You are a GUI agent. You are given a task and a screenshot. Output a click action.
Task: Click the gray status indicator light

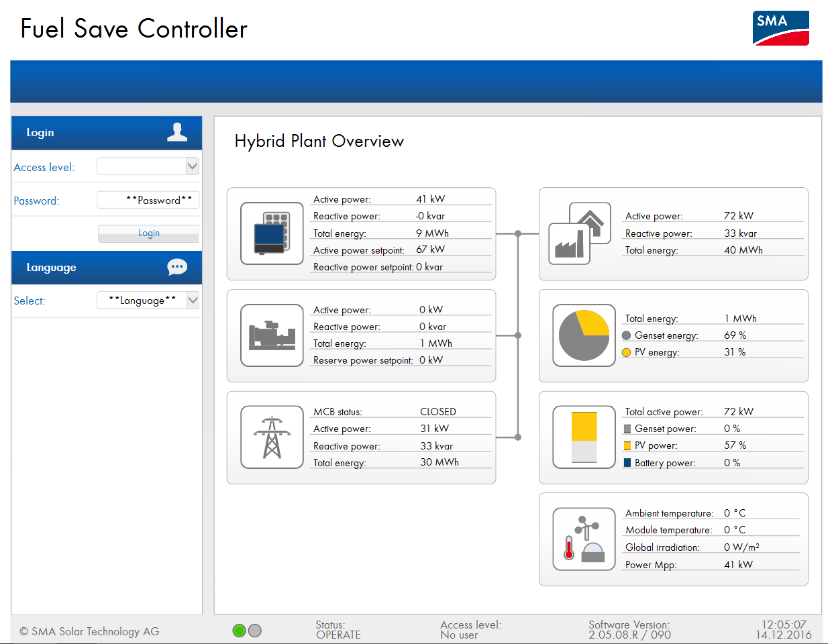click(x=255, y=631)
